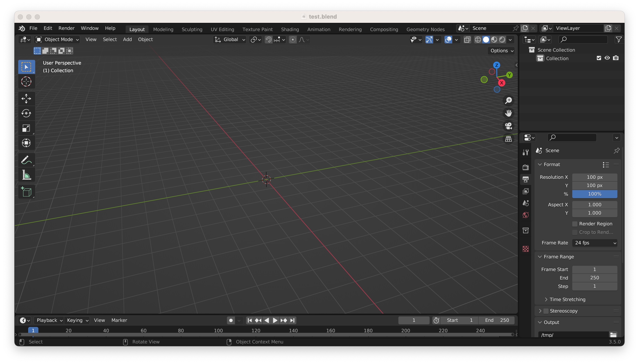Activate the Transform tool
The image size is (639, 364).
coord(26,143)
